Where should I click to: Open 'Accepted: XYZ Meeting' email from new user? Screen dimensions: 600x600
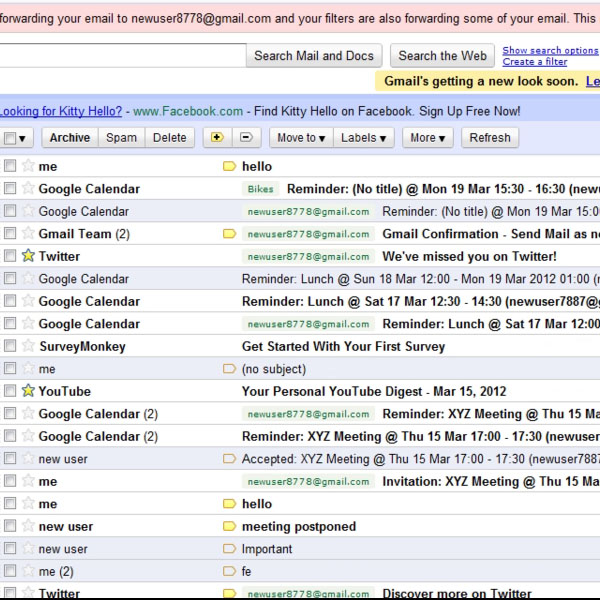pos(421,458)
